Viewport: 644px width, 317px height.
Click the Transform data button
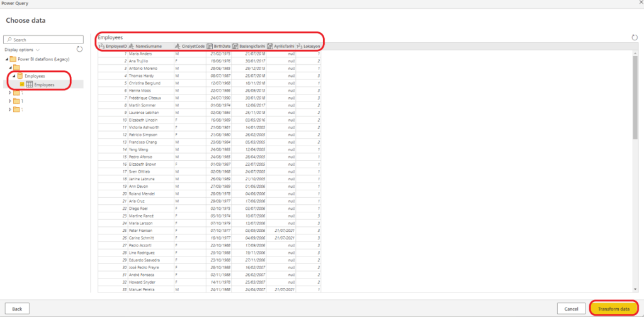[613, 308]
